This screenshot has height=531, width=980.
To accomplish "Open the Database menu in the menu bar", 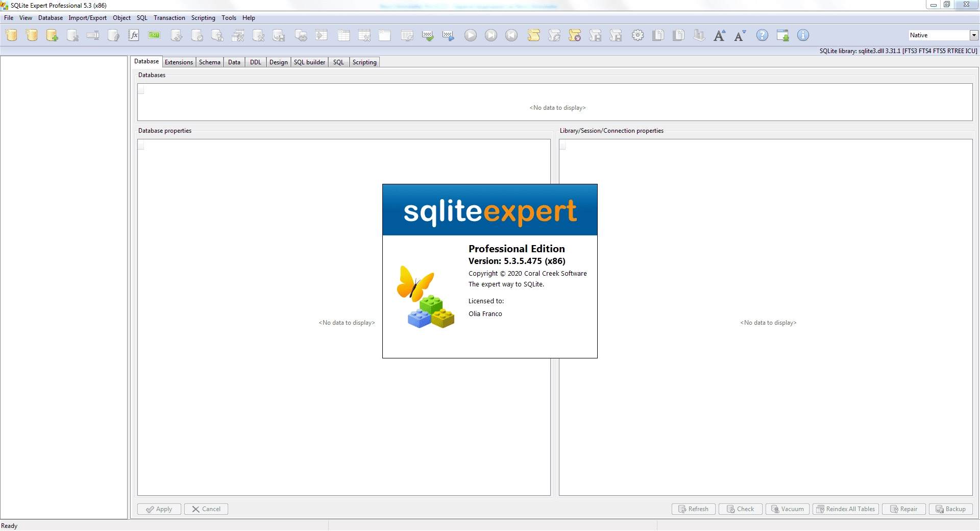I will click(51, 18).
